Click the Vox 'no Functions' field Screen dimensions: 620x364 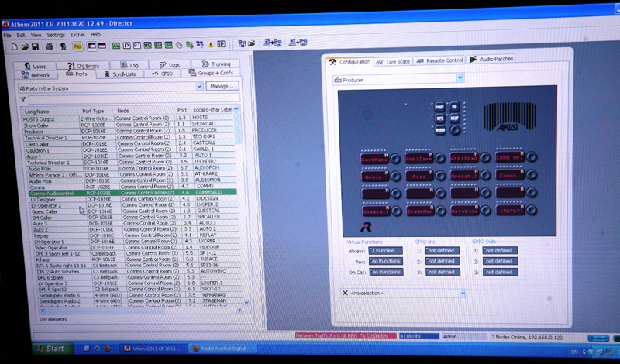386,261
